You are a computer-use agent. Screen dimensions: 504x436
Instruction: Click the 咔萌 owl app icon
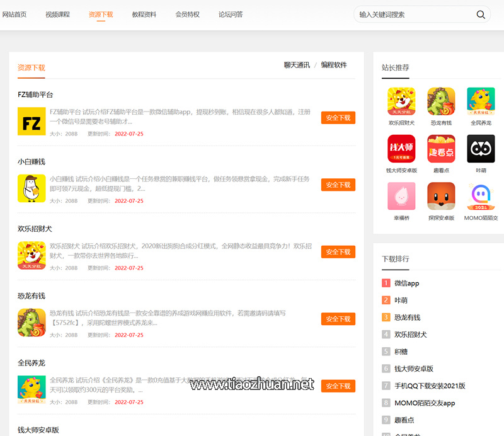(481, 149)
